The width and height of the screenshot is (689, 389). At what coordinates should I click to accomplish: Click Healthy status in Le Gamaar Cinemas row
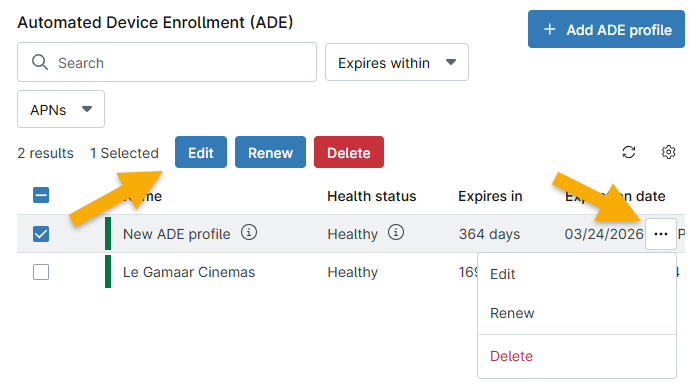(353, 273)
